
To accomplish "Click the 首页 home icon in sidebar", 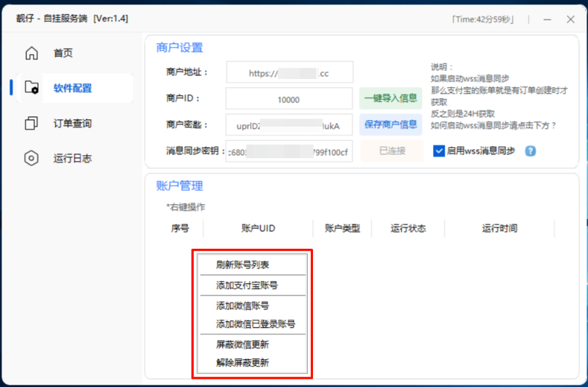I will tap(31, 53).
